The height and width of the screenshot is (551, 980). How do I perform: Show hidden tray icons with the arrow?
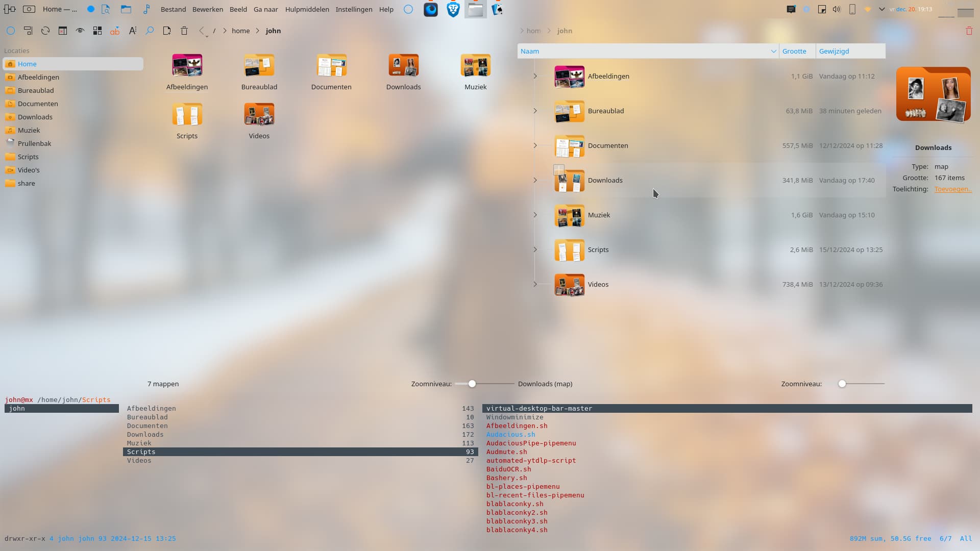pyautogui.click(x=881, y=9)
